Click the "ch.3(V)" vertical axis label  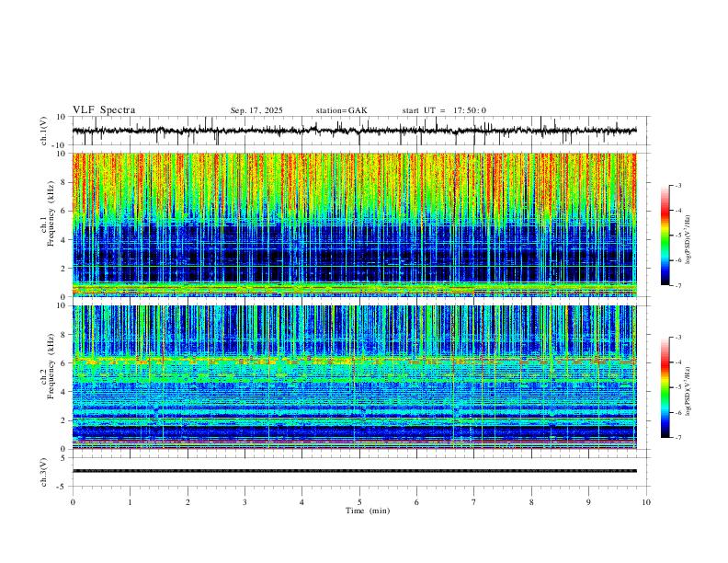point(44,472)
